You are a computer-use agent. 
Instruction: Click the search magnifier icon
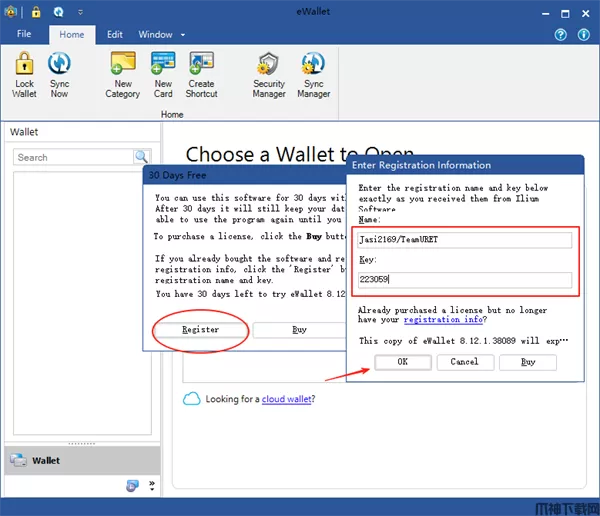point(142,157)
